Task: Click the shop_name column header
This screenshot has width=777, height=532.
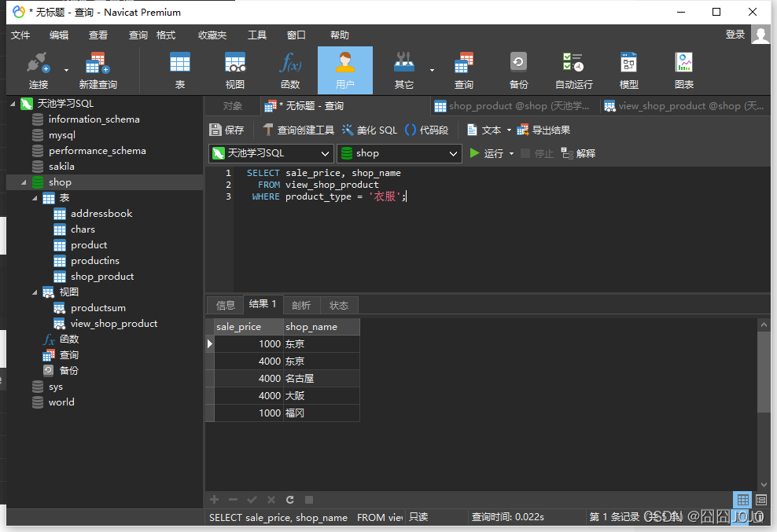Action: [x=322, y=327]
